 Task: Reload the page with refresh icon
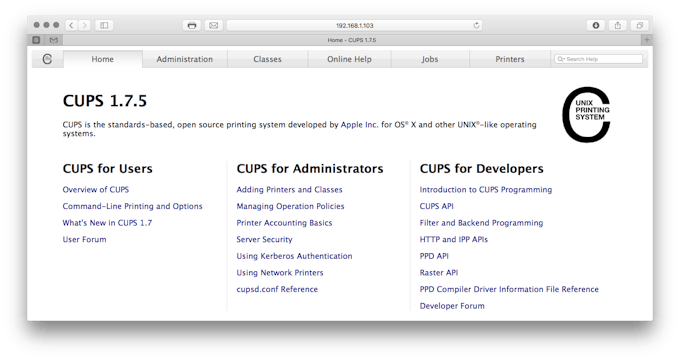point(476,25)
